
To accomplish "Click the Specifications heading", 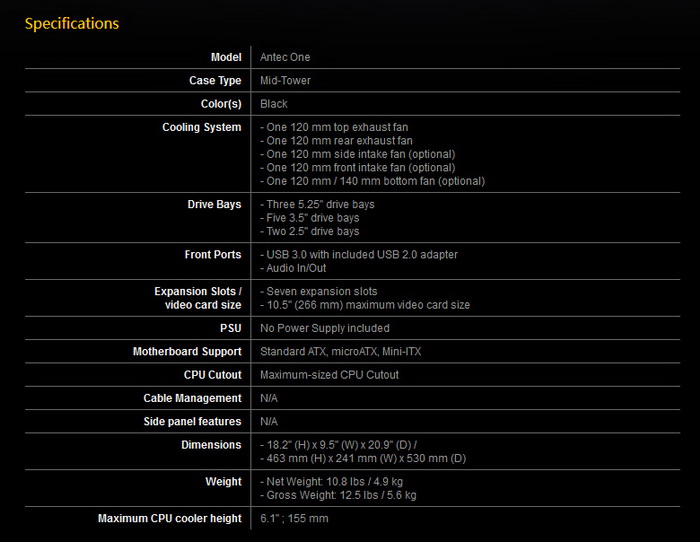I will (72, 24).
